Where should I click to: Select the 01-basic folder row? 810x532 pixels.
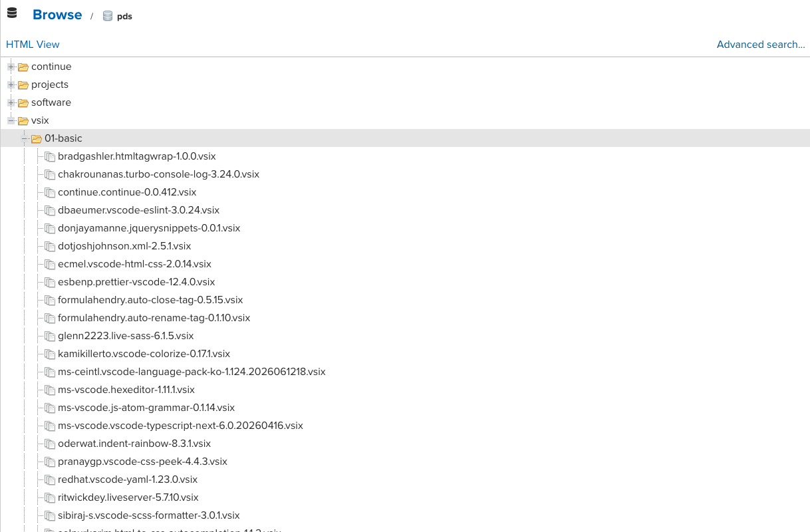[405, 138]
